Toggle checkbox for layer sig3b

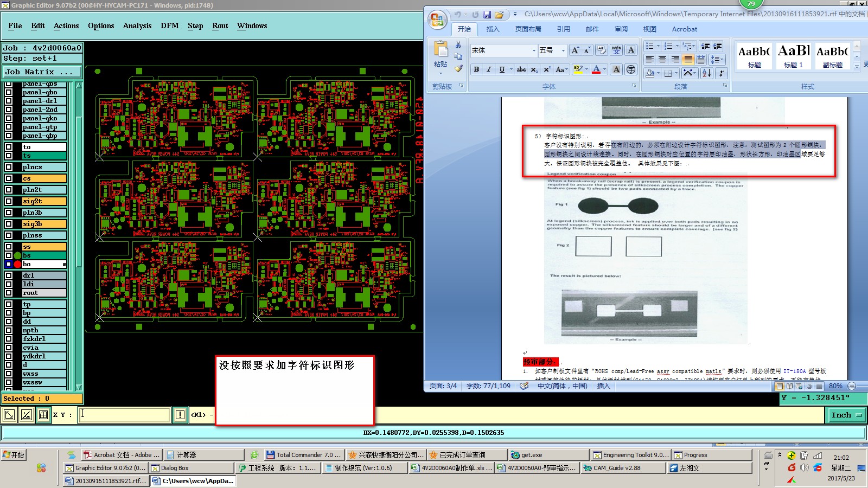9,224
